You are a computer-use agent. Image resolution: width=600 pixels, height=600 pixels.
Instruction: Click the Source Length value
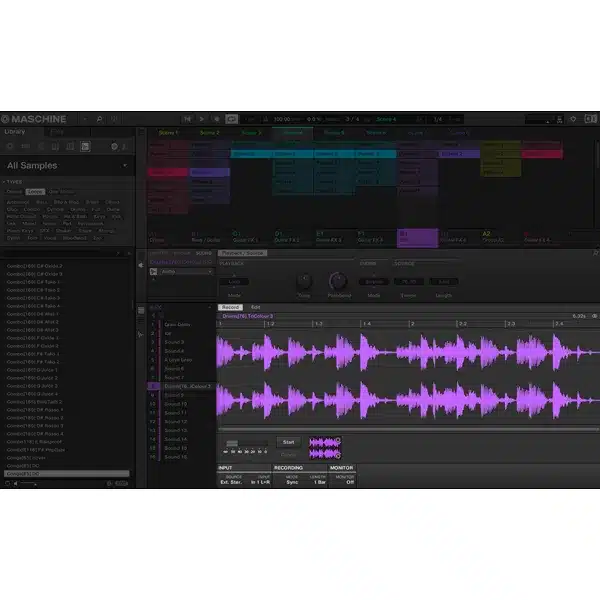(x=444, y=282)
